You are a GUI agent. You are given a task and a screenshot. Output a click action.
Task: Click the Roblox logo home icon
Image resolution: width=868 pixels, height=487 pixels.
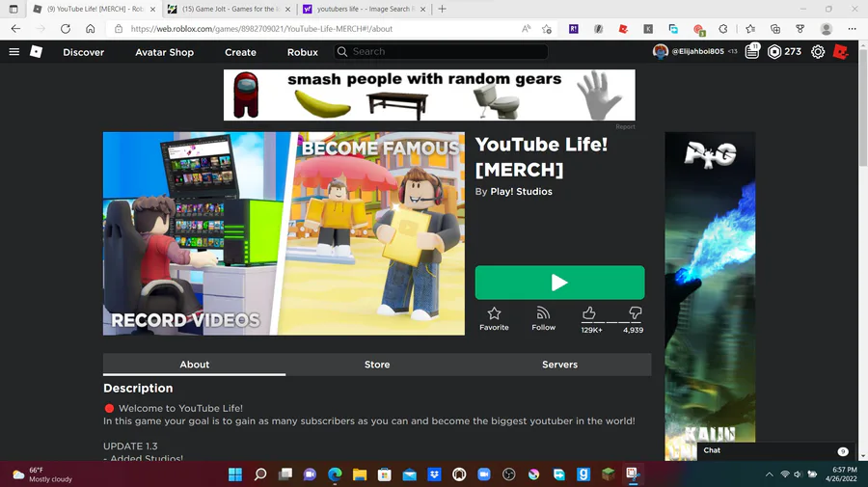[36, 51]
